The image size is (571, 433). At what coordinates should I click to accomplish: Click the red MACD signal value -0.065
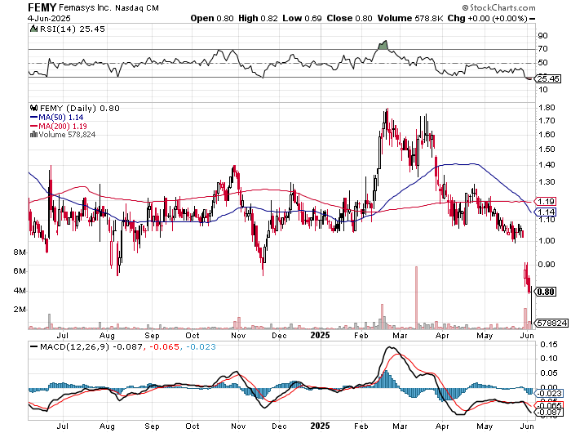tap(164, 347)
